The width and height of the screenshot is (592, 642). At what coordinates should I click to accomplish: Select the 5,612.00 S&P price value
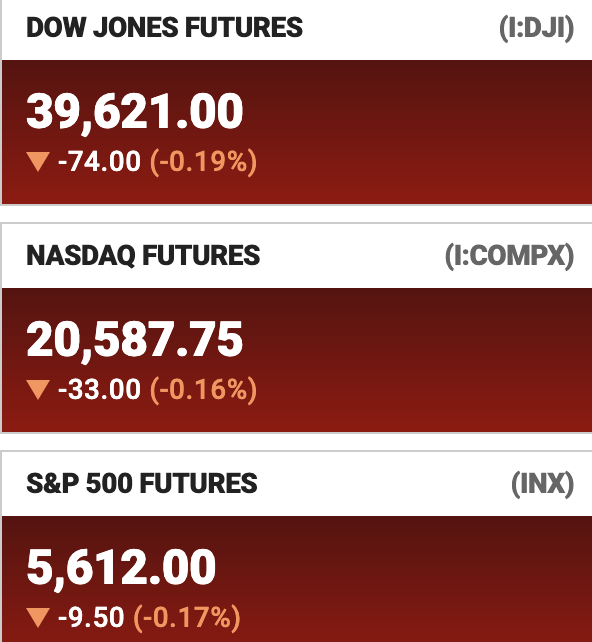click(121, 568)
